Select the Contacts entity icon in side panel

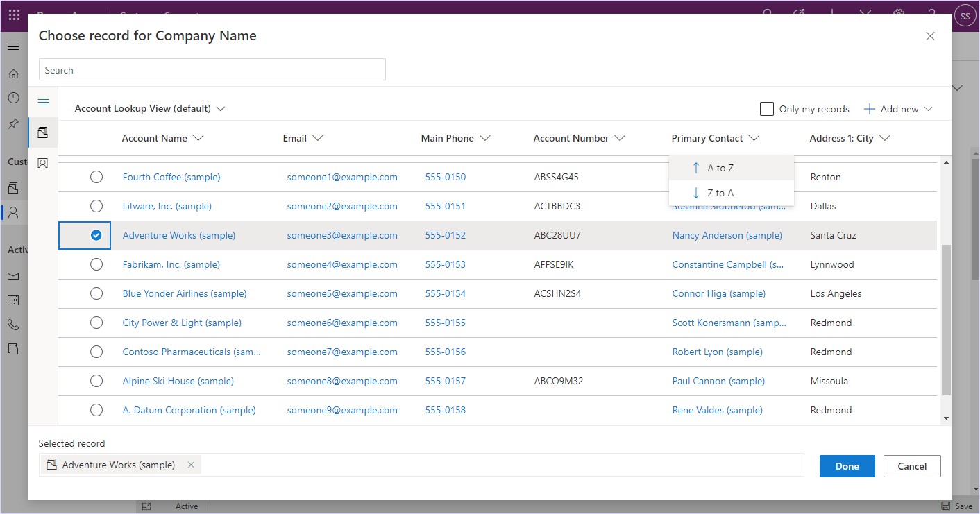43,163
